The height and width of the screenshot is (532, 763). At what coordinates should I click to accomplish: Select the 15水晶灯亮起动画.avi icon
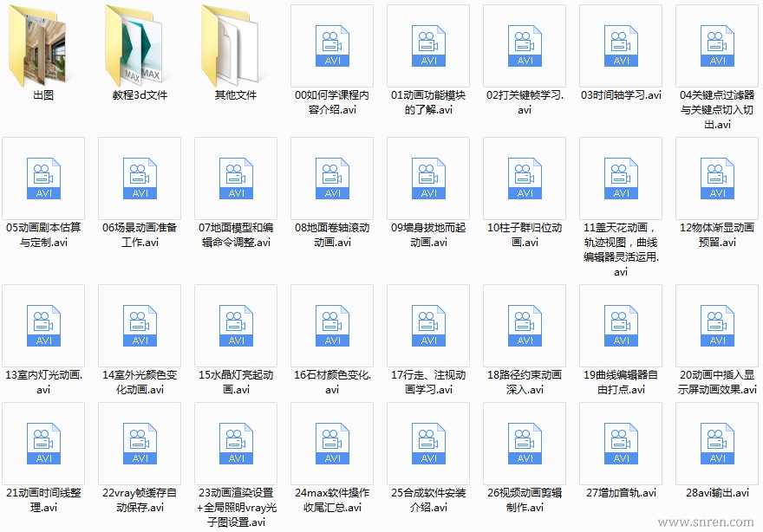pyautogui.click(x=236, y=325)
